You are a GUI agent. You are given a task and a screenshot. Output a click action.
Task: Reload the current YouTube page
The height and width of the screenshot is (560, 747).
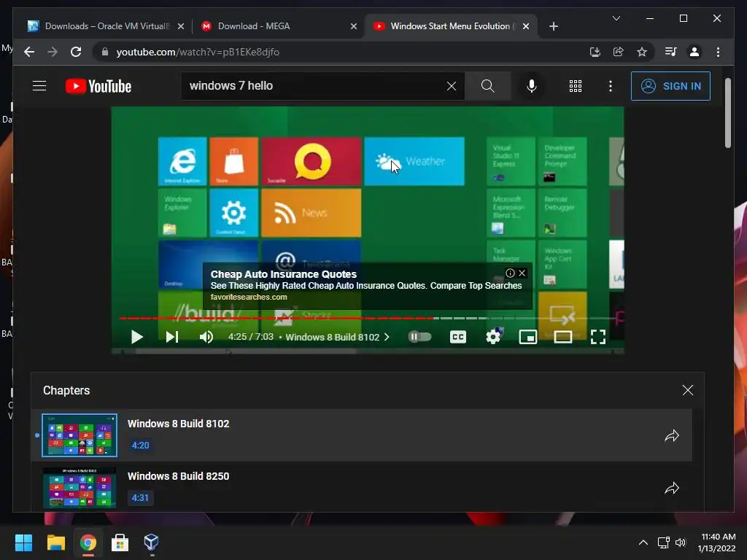[76, 52]
